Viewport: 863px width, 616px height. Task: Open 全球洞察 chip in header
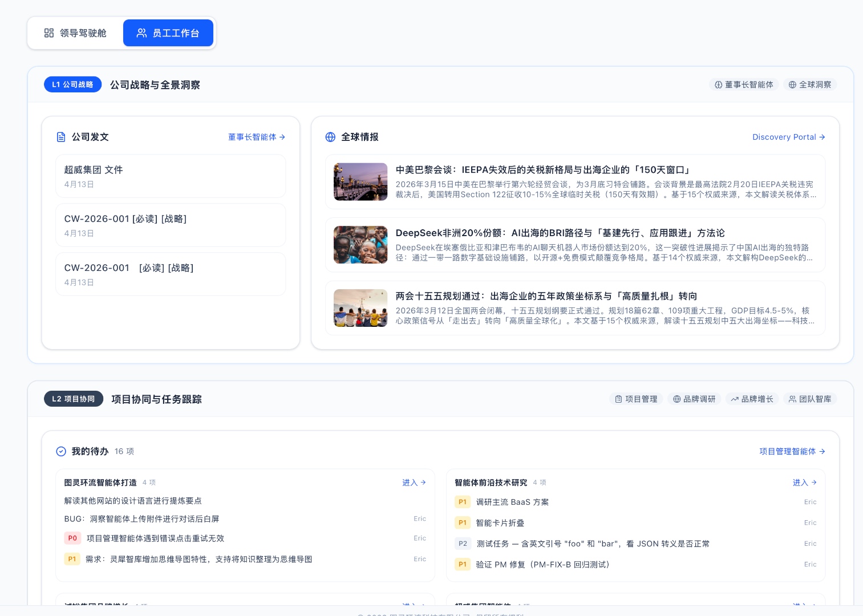pos(809,84)
